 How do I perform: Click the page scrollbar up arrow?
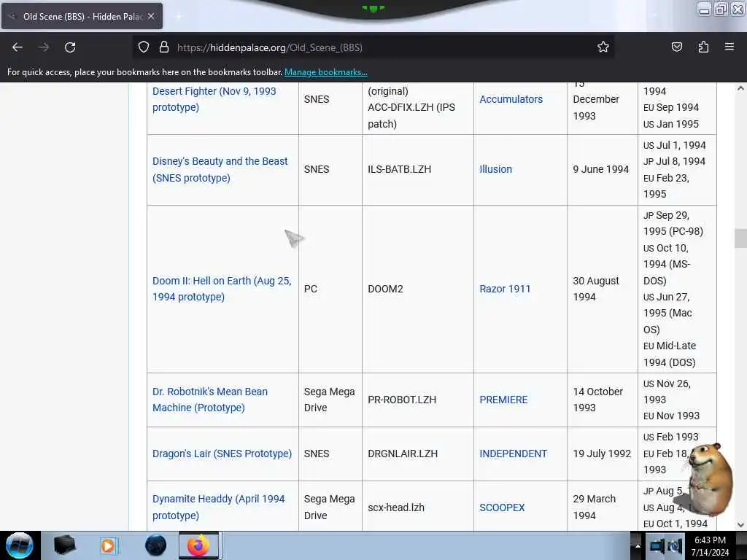(x=740, y=88)
